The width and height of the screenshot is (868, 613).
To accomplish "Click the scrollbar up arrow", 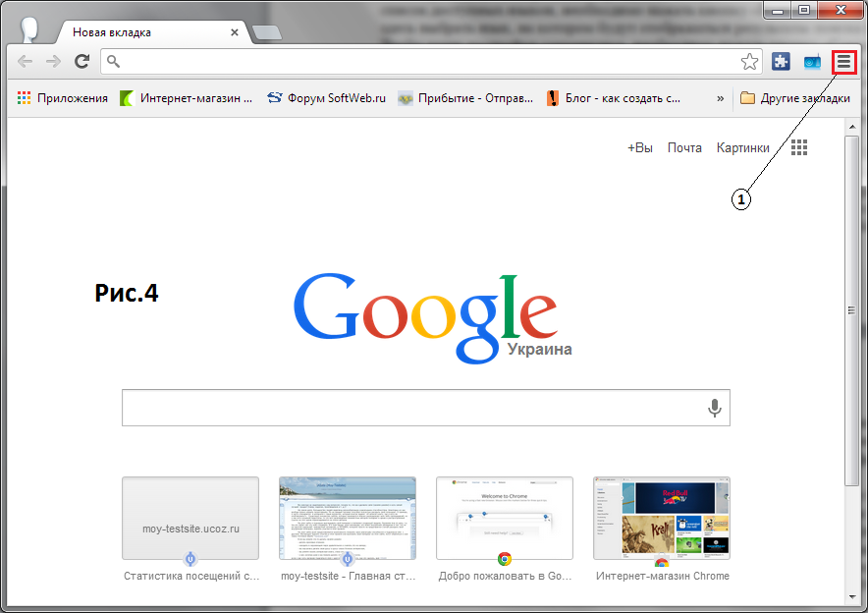I will click(852, 127).
